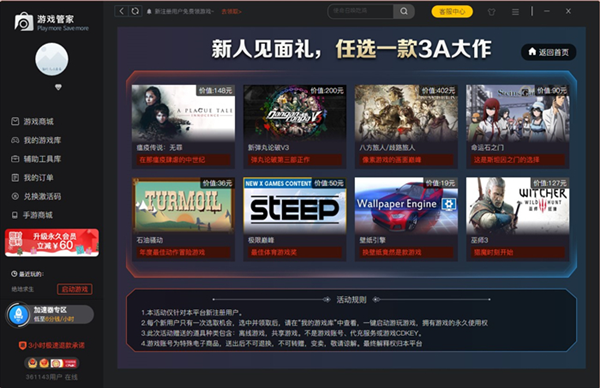Click the diamond member icon under avatar
The width and height of the screenshot is (600, 388).
pos(58,87)
